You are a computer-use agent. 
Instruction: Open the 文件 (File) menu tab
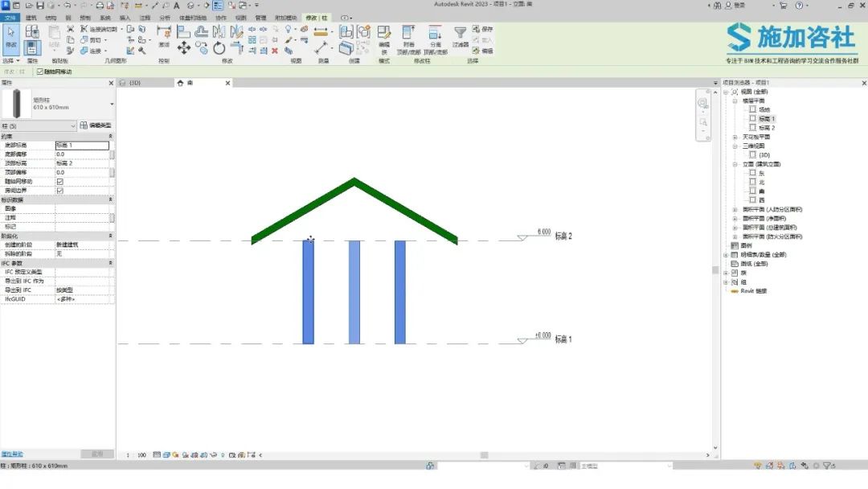10,18
